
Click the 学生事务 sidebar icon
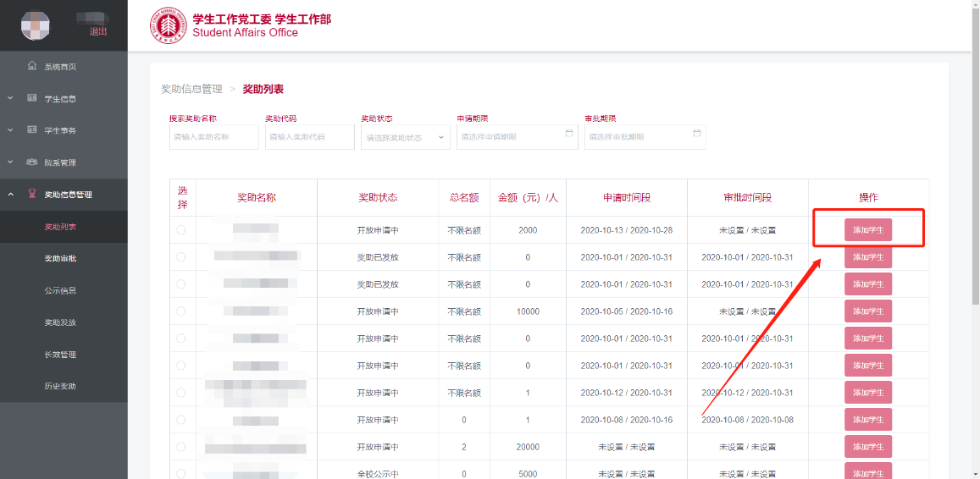coord(32,130)
